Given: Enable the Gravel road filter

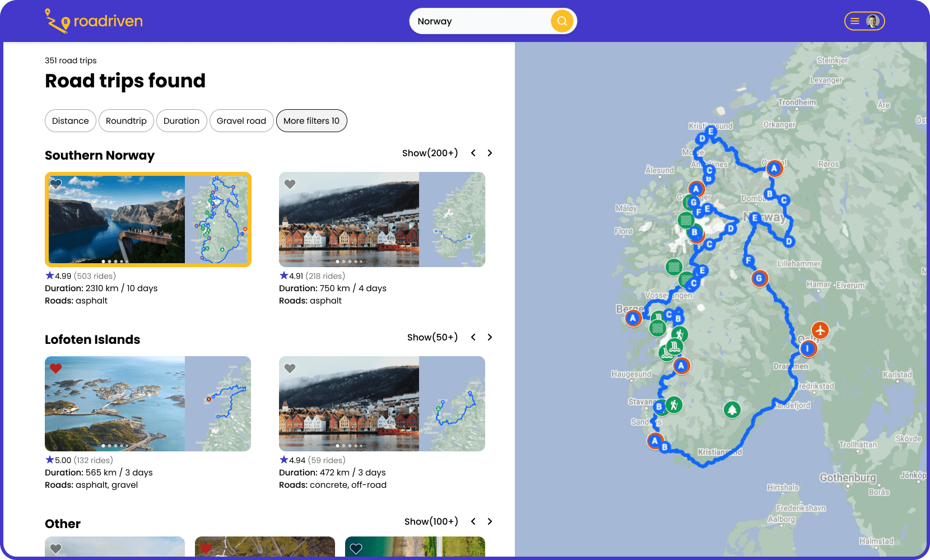Looking at the screenshot, I should coord(241,120).
